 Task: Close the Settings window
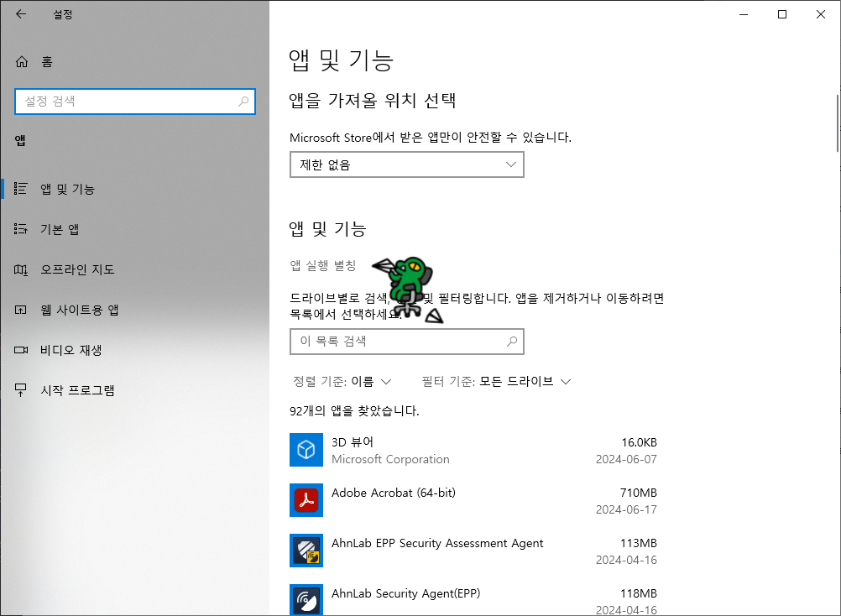pos(821,14)
